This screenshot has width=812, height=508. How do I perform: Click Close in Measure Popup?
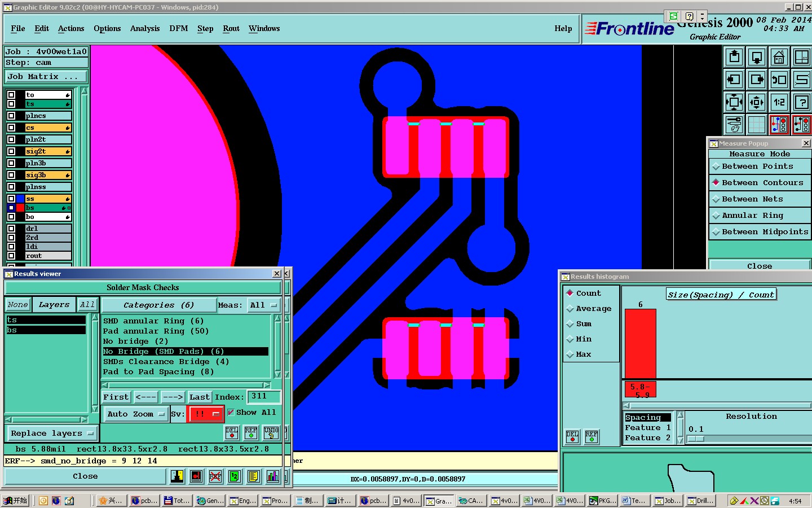coord(760,266)
